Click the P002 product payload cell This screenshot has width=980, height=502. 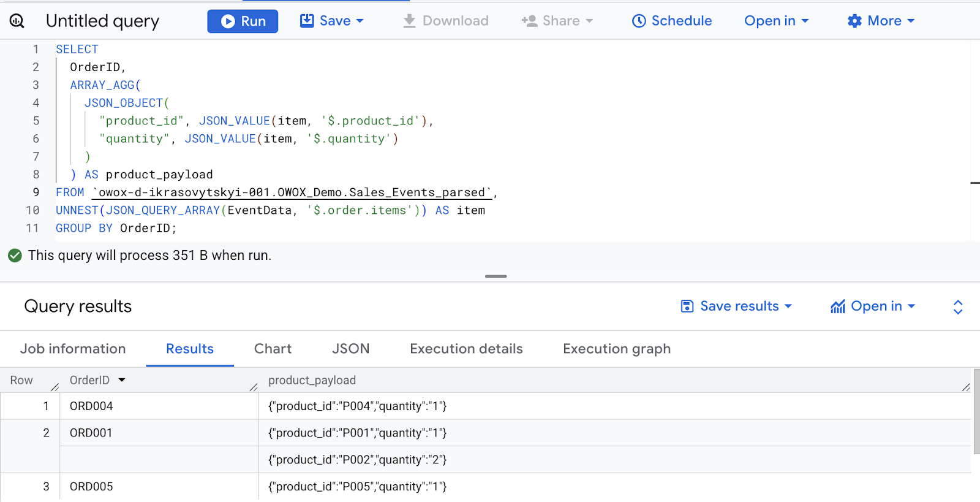coord(615,460)
